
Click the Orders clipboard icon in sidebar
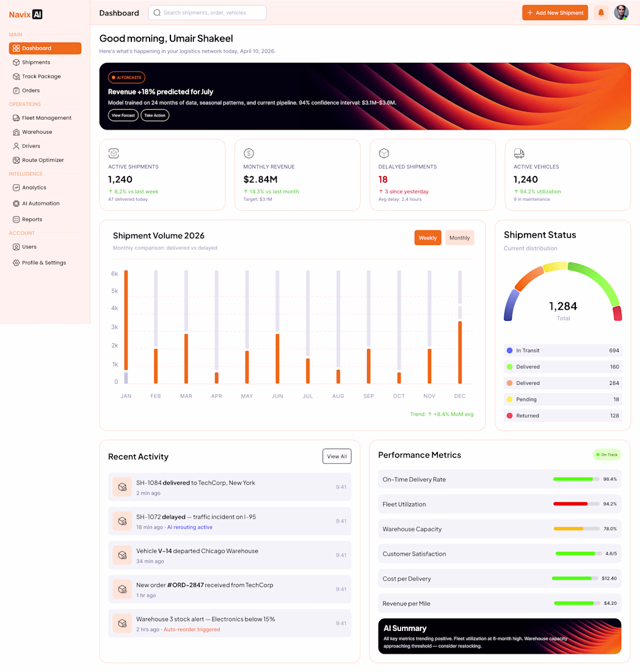(16, 90)
